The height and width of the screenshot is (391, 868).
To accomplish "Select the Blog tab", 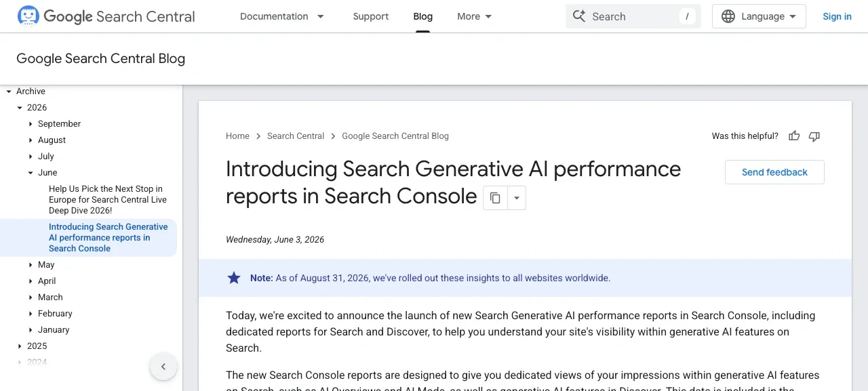I will 422,16.
